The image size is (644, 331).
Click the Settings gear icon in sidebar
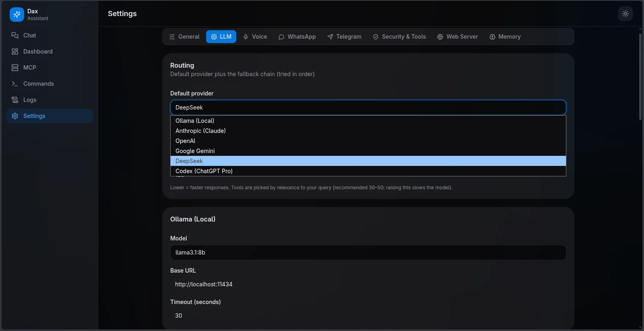pos(15,116)
